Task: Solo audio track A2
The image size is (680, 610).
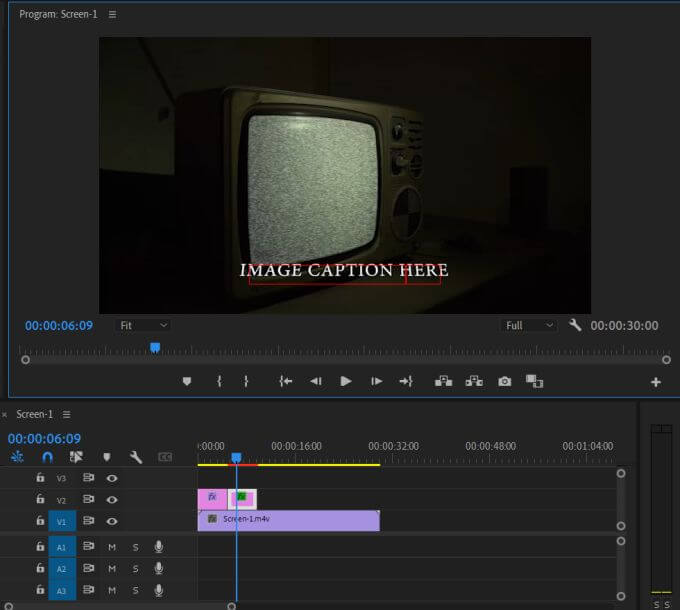Action: tap(135, 568)
